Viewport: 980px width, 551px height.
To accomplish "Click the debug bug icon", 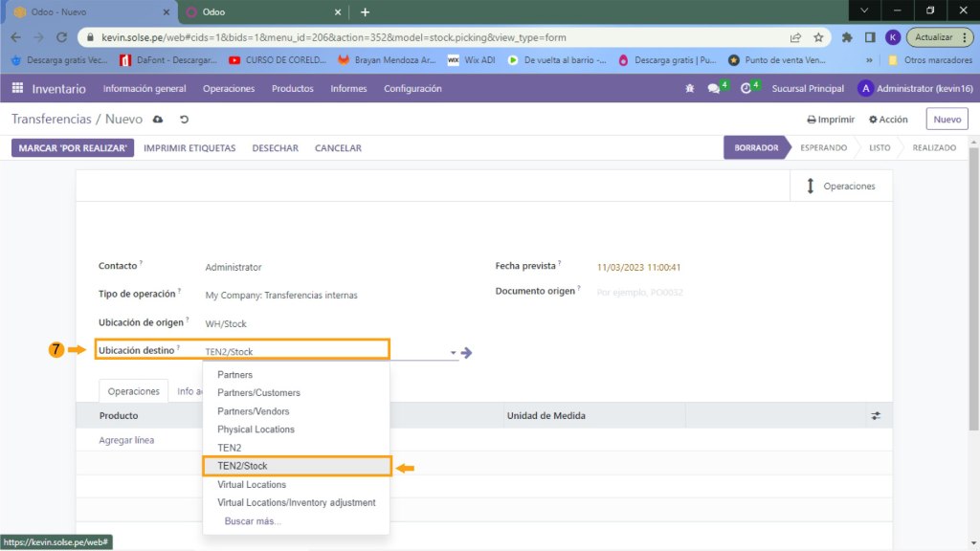I will (689, 89).
